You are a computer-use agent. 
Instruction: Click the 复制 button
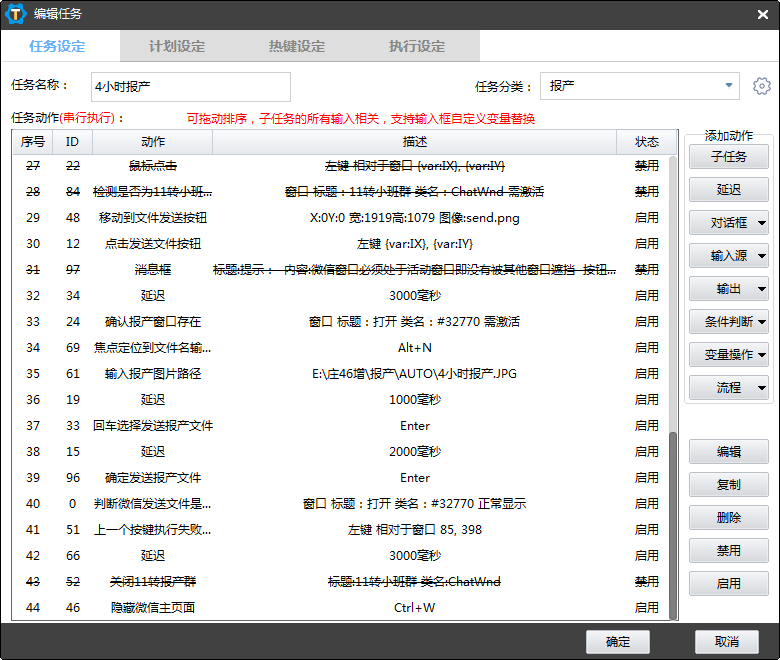(x=728, y=484)
